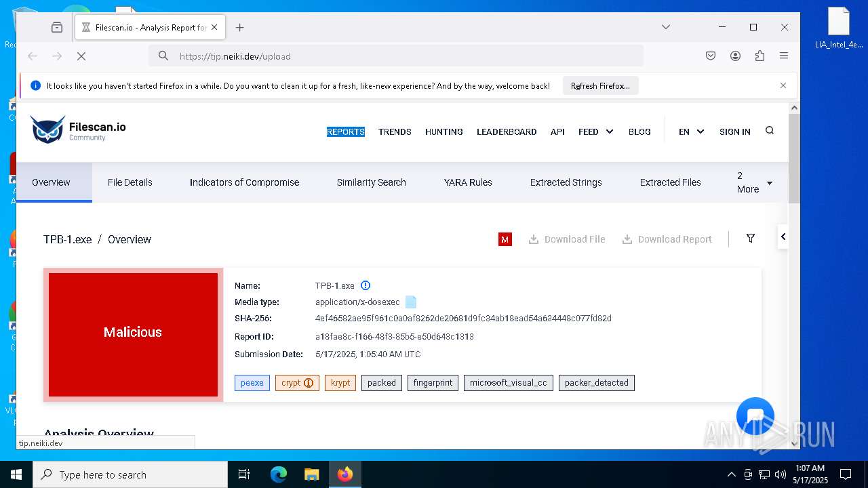Click the packed tag
The image size is (868, 488).
(x=382, y=383)
